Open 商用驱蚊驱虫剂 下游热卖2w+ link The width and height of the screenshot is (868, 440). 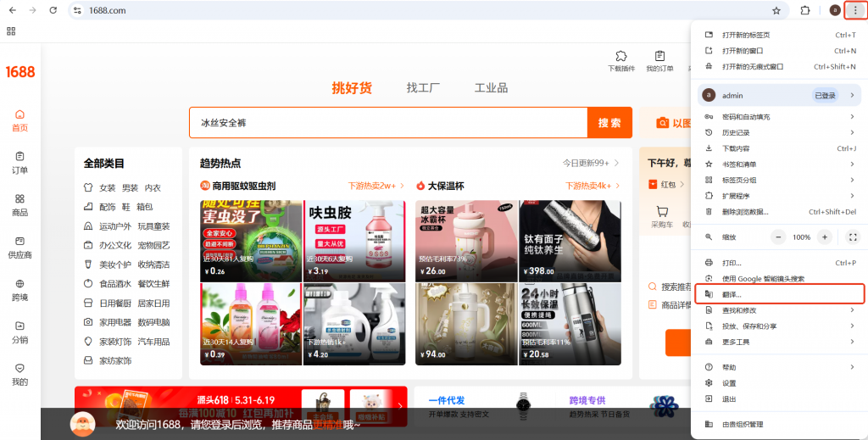pos(376,186)
